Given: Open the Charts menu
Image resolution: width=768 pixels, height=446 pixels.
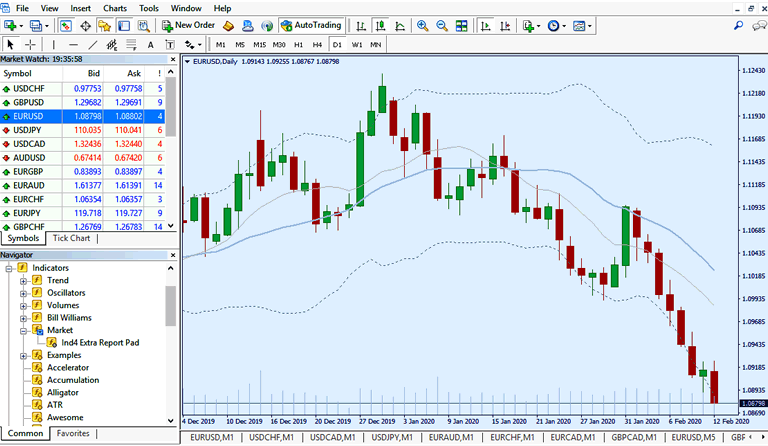Looking at the screenshot, I should tap(115, 8).
